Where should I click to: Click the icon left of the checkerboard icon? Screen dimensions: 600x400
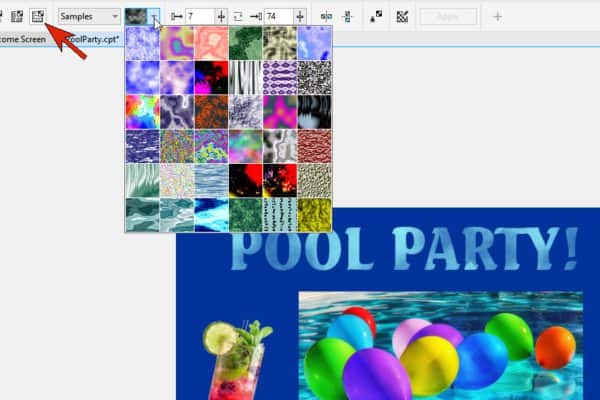pyautogui.click(x=376, y=17)
